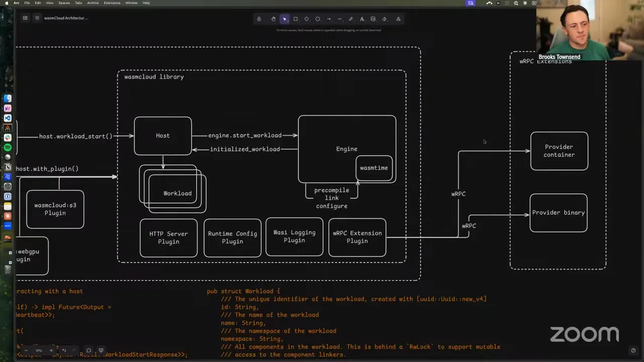Select the Text tool
Image resolution: width=644 pixels, height=362 pixels.
362,19
